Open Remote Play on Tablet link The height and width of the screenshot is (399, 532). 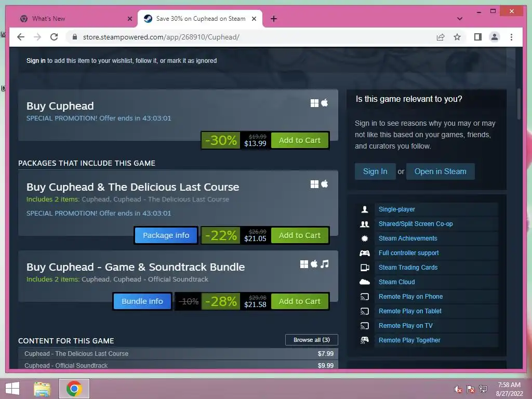point(410,311)
